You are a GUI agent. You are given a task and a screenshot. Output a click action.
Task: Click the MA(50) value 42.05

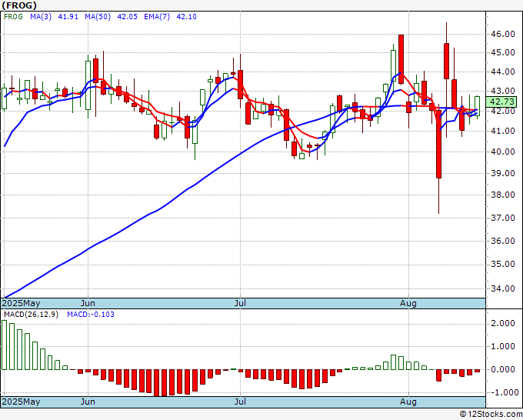click(x=127, y=17)
